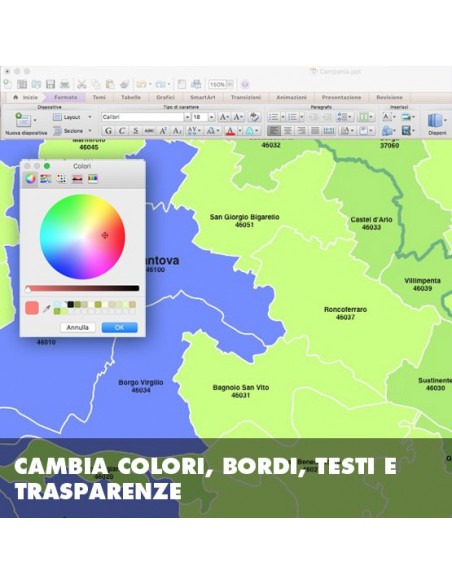452x584 pixels.
Task: Switch to the pencils color picker tab
Action: point(93,179)
